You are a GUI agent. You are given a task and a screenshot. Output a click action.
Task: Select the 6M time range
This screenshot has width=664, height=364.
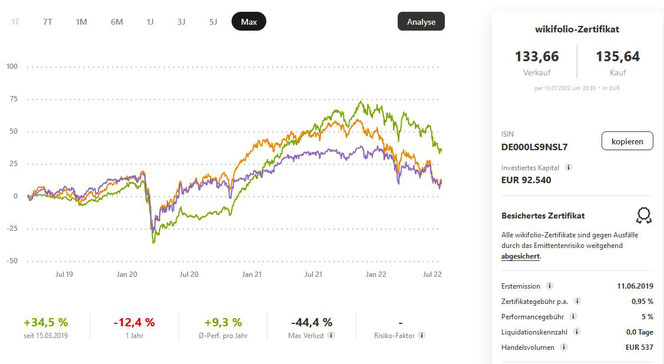pos(116,22)
